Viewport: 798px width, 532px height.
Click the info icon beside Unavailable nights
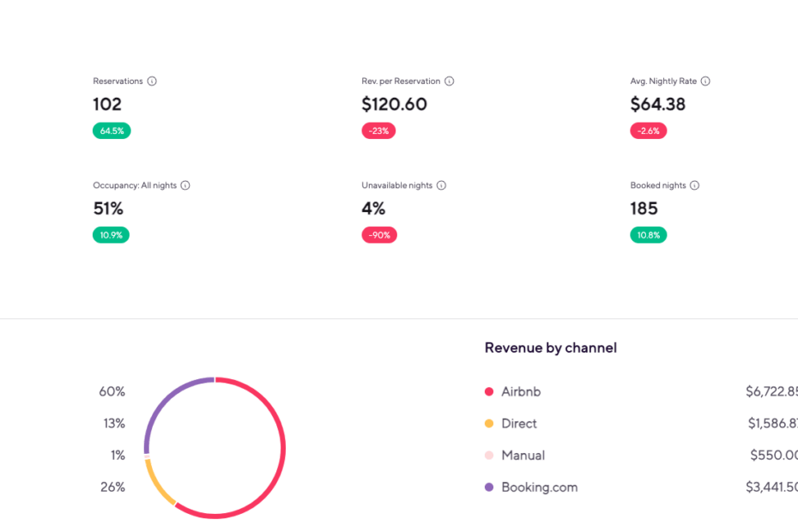[x=441, y=185]
